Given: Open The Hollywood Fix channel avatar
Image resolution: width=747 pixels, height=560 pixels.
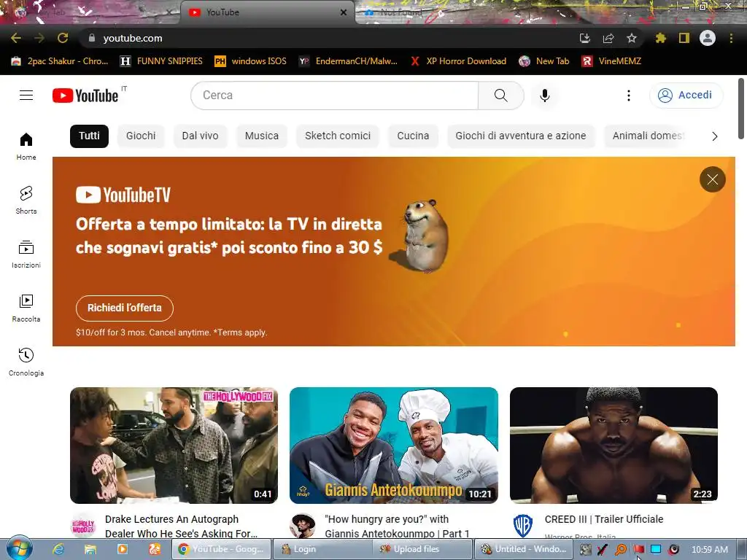Looking at the screenshot, I should point(83,526).
